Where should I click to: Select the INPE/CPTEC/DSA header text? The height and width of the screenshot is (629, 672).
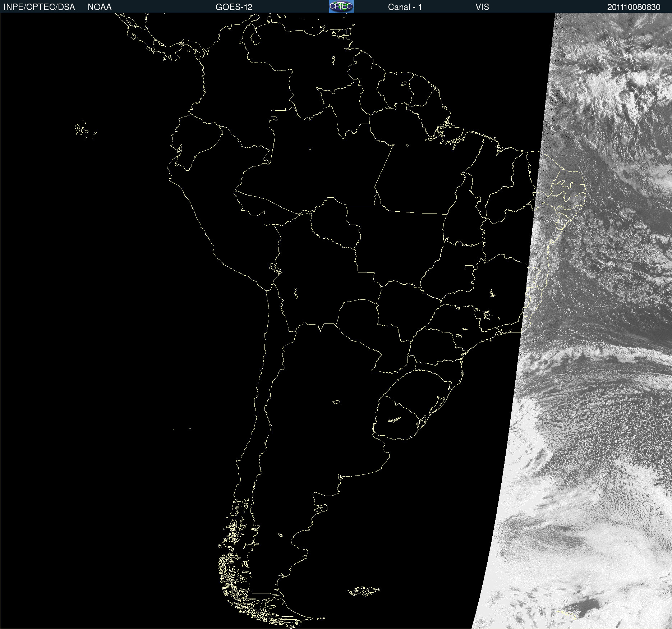tap(39, 7)
